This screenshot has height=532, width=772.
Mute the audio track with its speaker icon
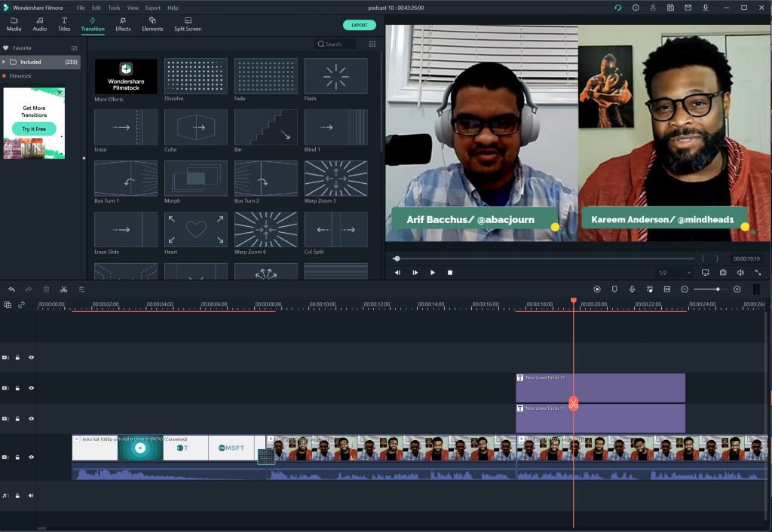31,496
